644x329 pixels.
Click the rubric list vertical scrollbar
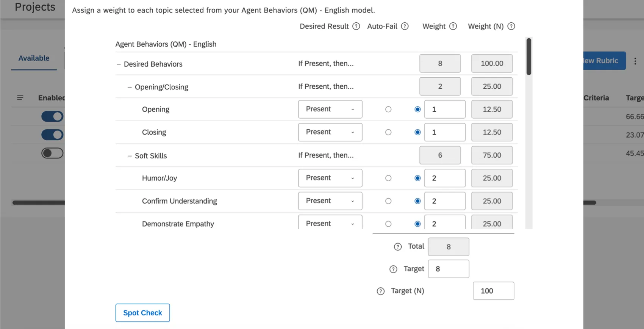528,57
